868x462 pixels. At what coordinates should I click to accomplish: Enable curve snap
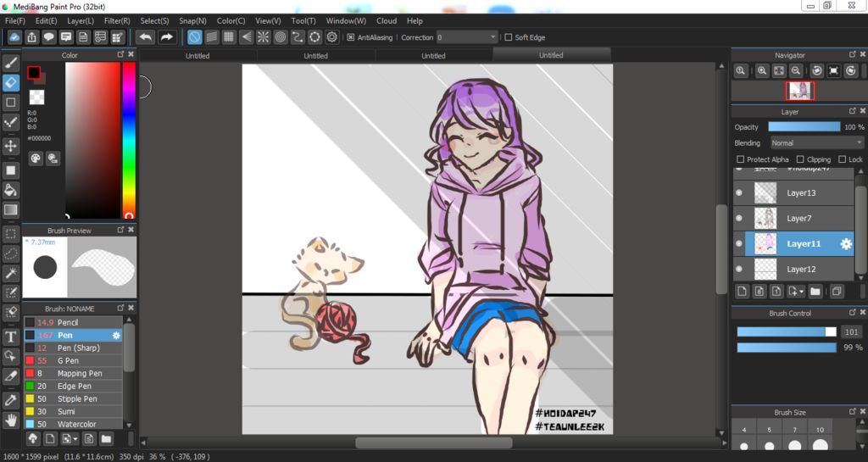coord(298,37)
